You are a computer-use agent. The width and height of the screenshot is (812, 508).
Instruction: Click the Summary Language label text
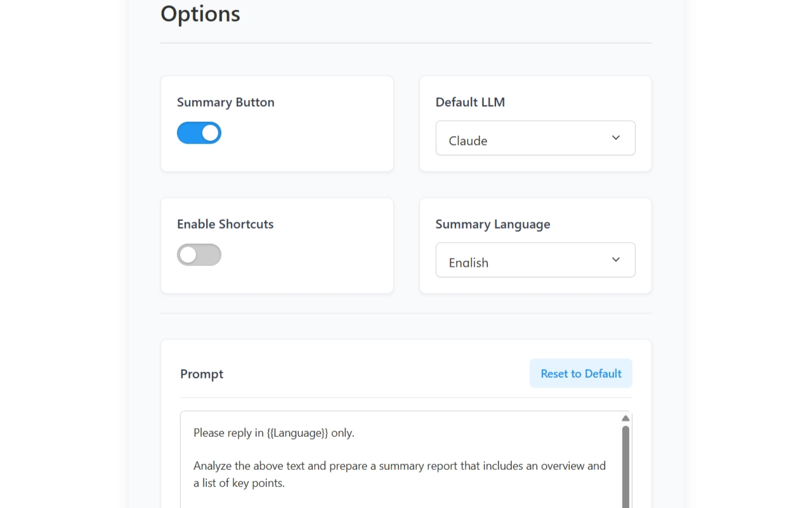(493, 224)
